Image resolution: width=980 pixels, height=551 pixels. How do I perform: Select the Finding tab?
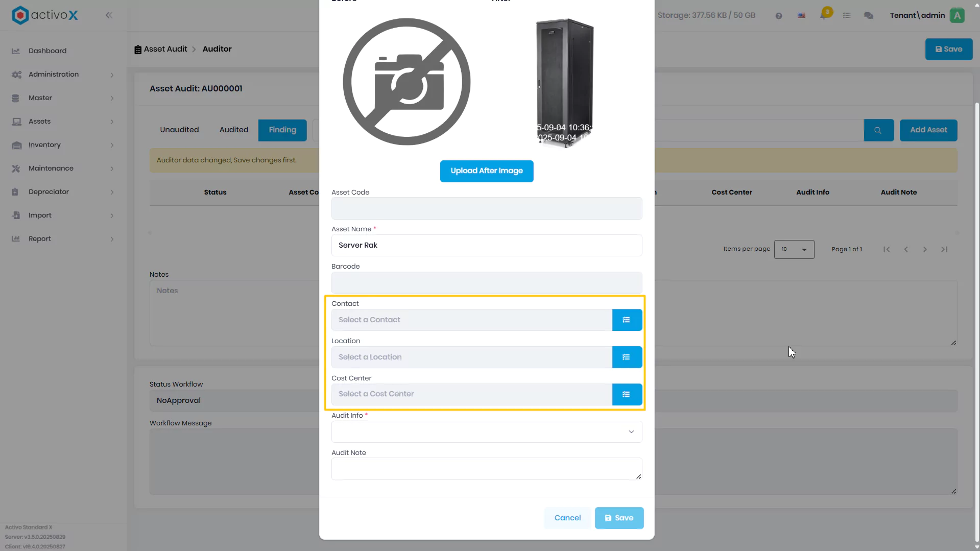click(282, 130)
